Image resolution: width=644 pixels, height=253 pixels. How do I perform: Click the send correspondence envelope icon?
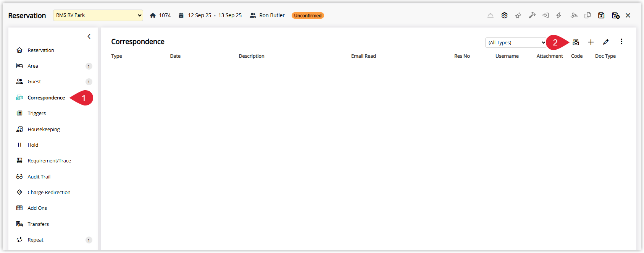pyautogui.click(x=576, y=42)
